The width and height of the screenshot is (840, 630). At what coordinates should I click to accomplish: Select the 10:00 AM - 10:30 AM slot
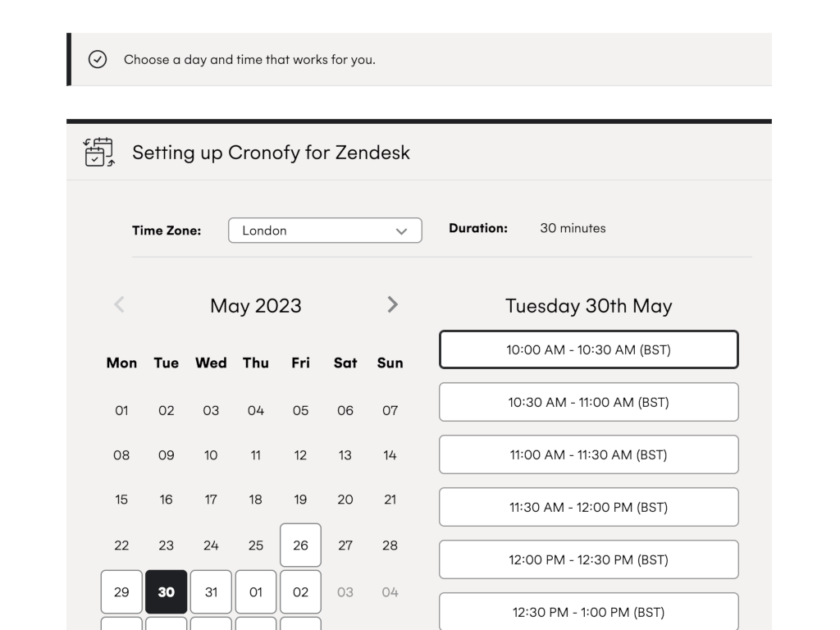tap(588, 350)
